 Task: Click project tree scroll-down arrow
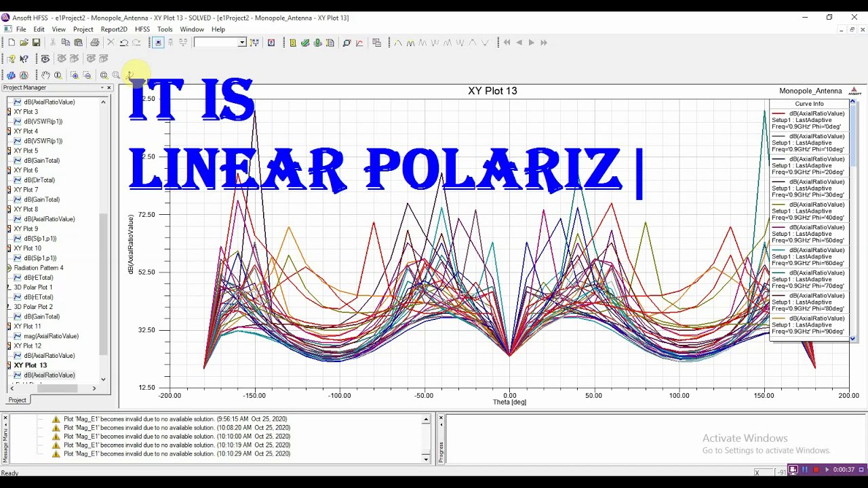(103, 380)
